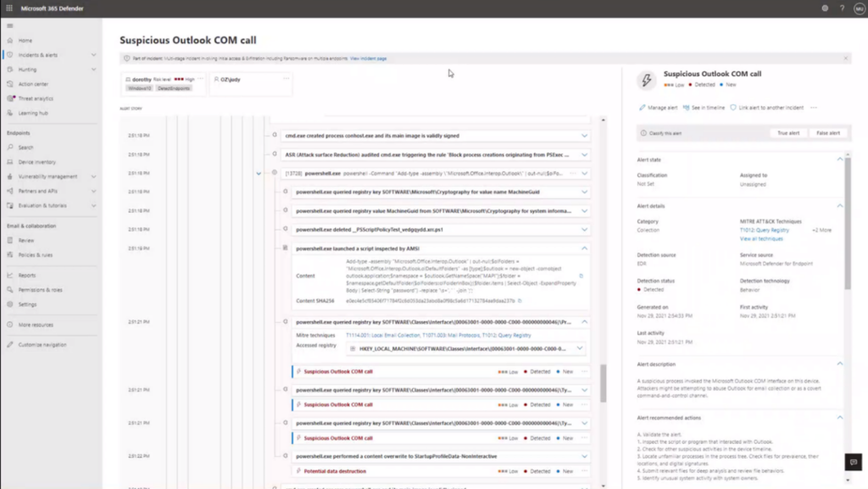The height and width of the screenshot is (489, 868).
Task: Collapse the Alert state section
Action: point(840,158)
